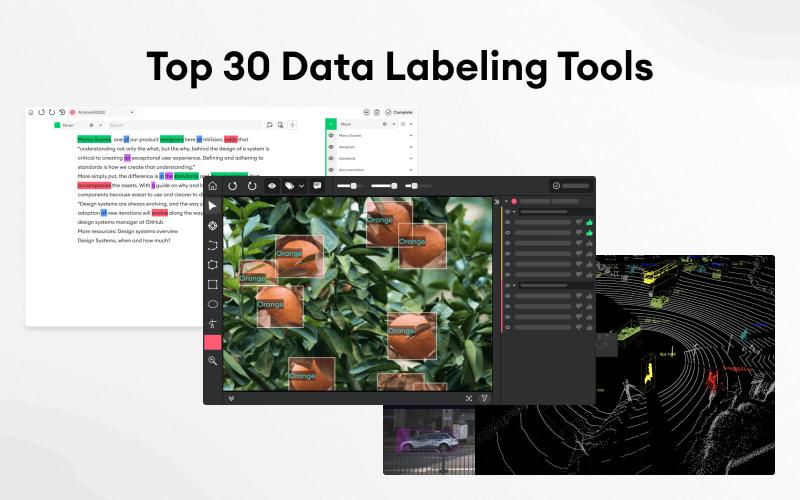Collapse the right panel with double chevron
The image size is (800, 500).
(x=497, y=201)
